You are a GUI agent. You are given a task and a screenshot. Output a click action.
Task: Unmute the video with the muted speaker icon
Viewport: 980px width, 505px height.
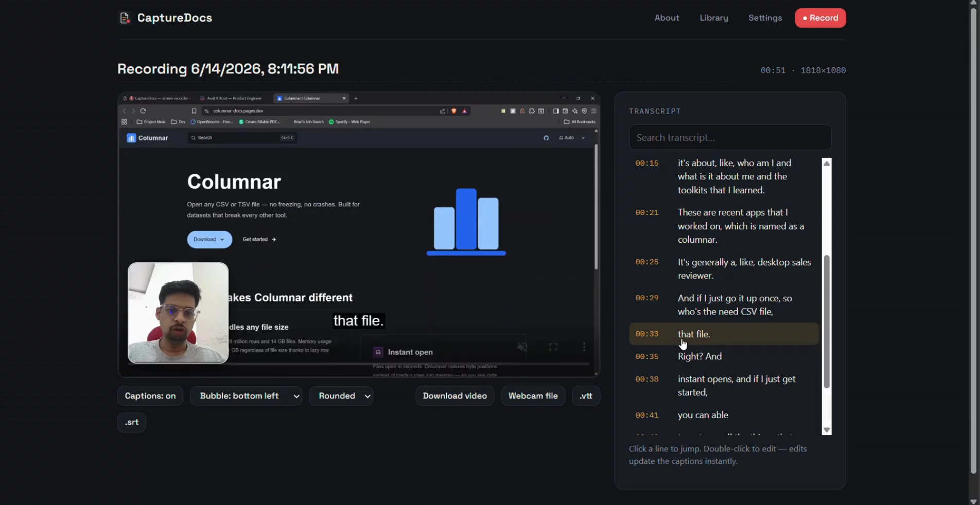(x=522, y=347)
